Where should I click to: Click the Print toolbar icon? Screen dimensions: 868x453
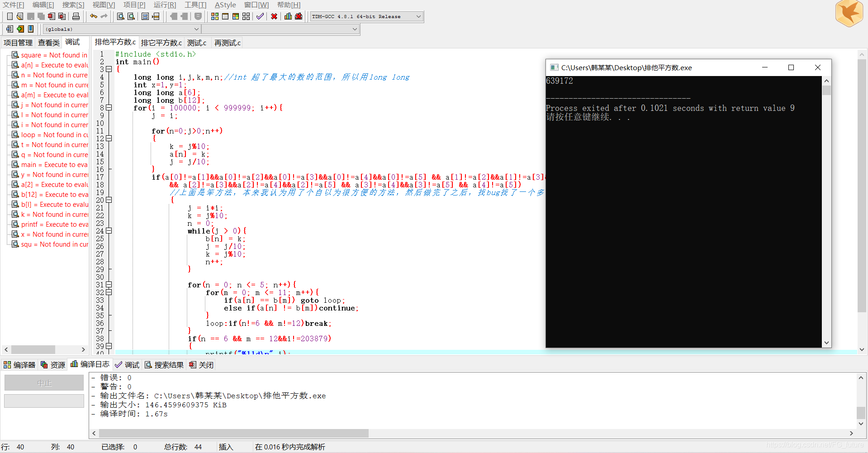(x=76, y=17)
